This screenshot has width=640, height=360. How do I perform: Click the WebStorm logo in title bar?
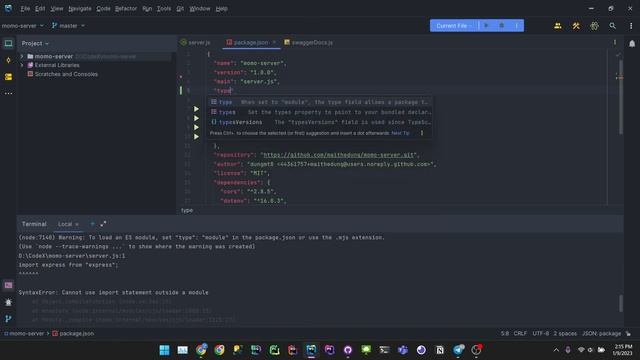click(x=8, y=8)
